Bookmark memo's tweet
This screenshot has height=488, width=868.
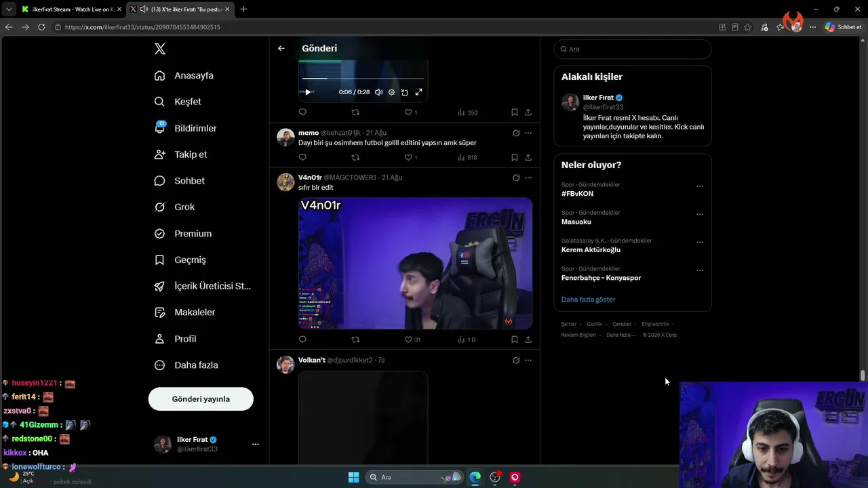(515, 157)
